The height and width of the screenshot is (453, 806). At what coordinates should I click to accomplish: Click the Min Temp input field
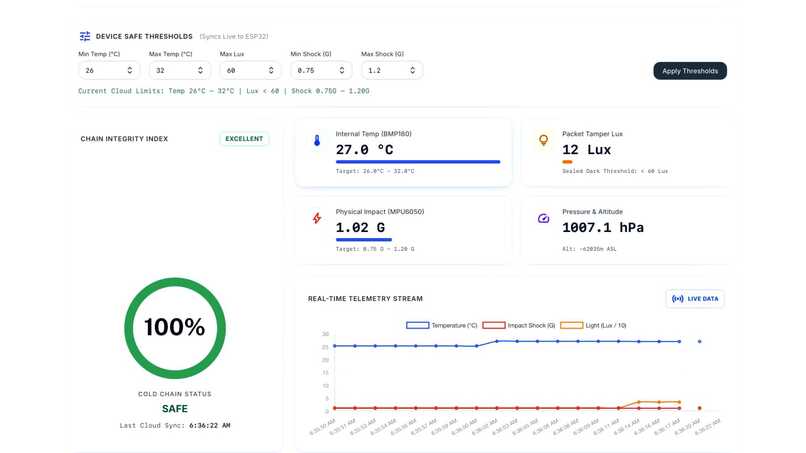(108, 70)
